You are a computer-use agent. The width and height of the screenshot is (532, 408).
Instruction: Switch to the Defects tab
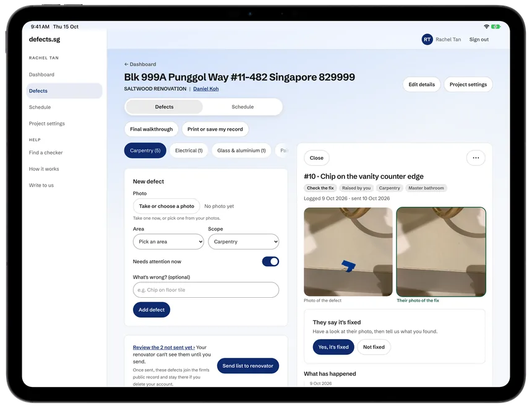pos(164,107)
